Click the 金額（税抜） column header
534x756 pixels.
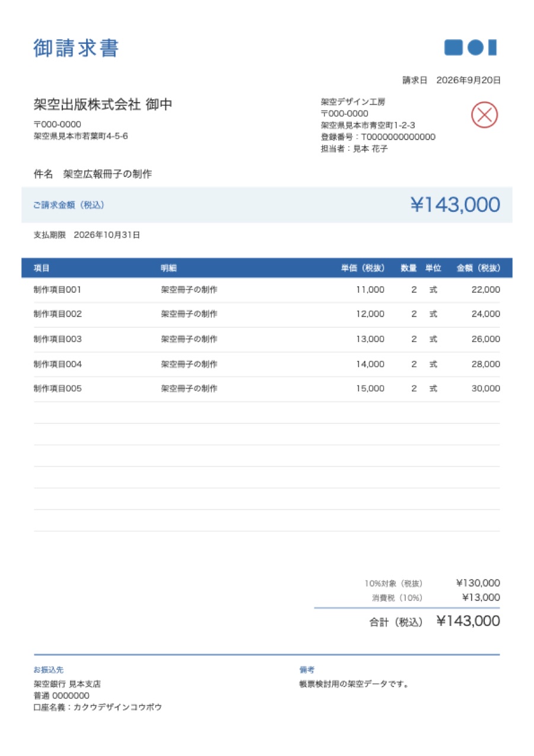tap(478, 268)
